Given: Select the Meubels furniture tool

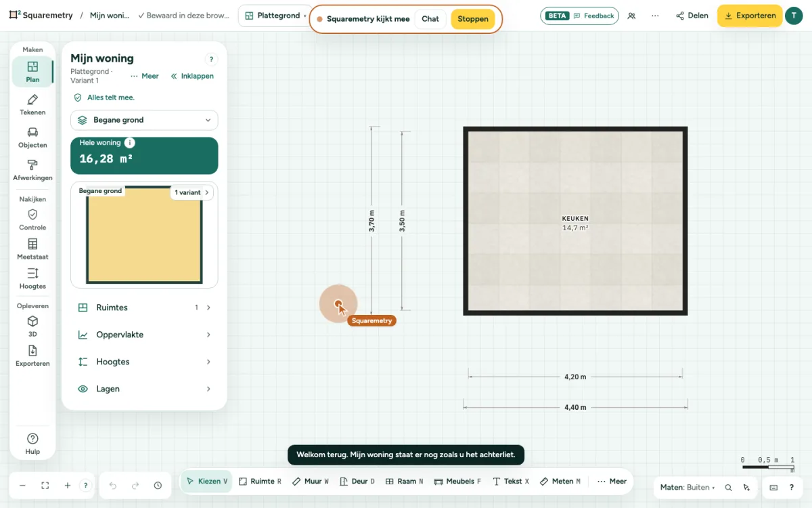Looking at the screenshot, I should [457, 482].
